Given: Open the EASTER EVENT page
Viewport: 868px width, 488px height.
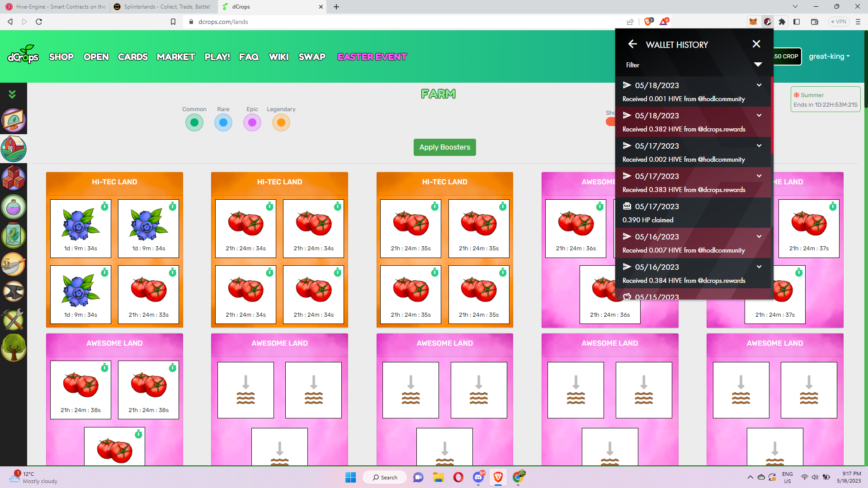Looking at the screenshot, I should 372,57.
